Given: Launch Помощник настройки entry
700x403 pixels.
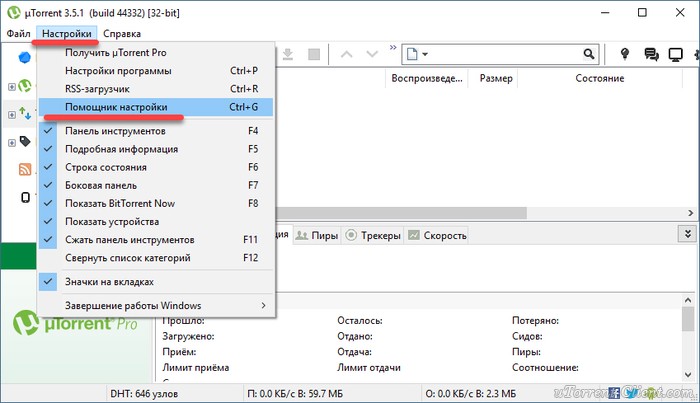Looking at the screenshot, I should pyautogui.click(x=156, y=107).
